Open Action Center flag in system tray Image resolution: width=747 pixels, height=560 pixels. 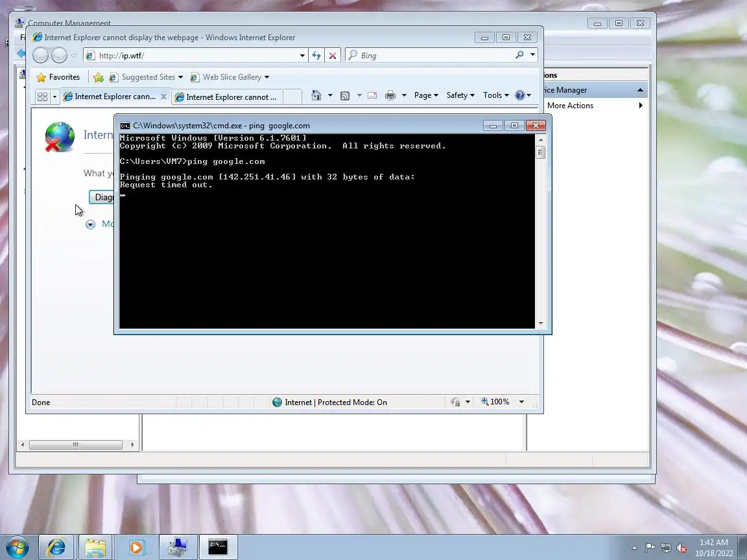click(649, 548)
